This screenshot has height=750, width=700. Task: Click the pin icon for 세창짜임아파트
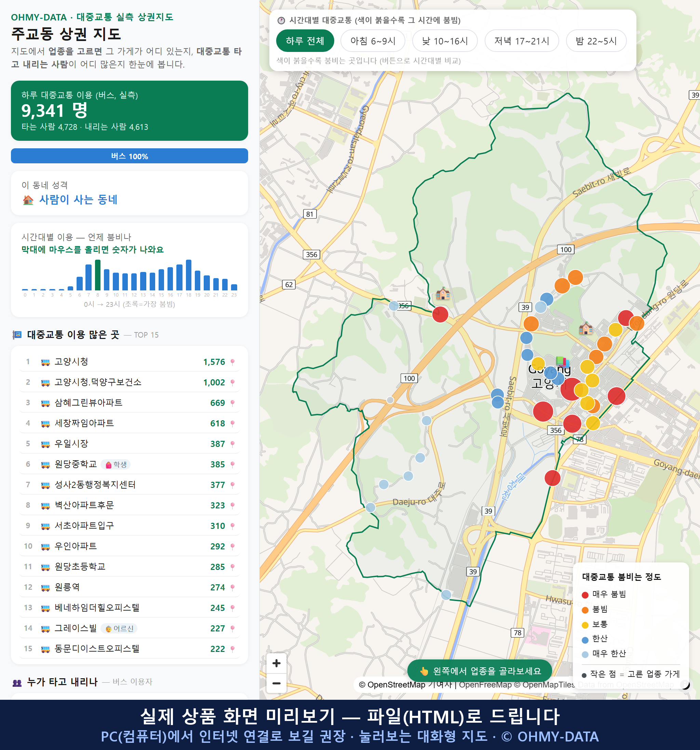232,424
